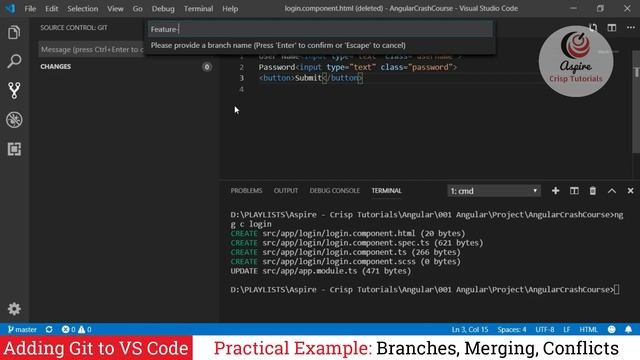Open the Source Control view icon
Screen dimensions: 640x360
pyautogui.click(x=14, y=91)
